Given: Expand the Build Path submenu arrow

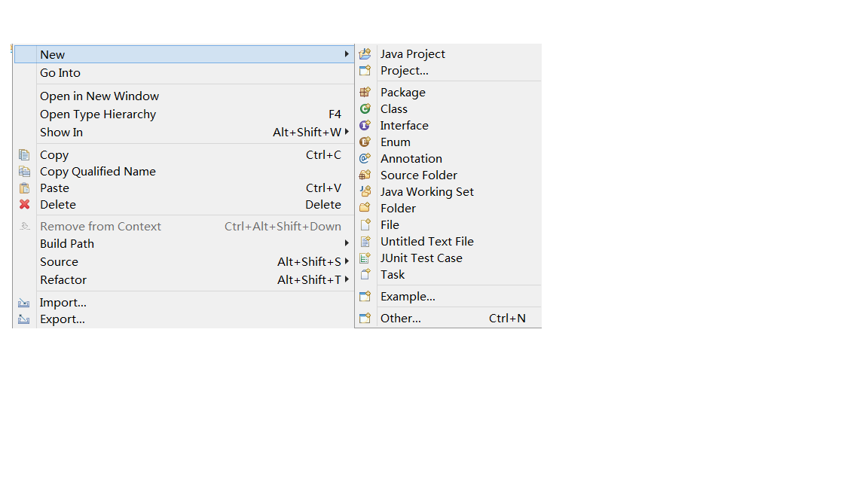Looking at the screenshot, I should coord(347,243).
